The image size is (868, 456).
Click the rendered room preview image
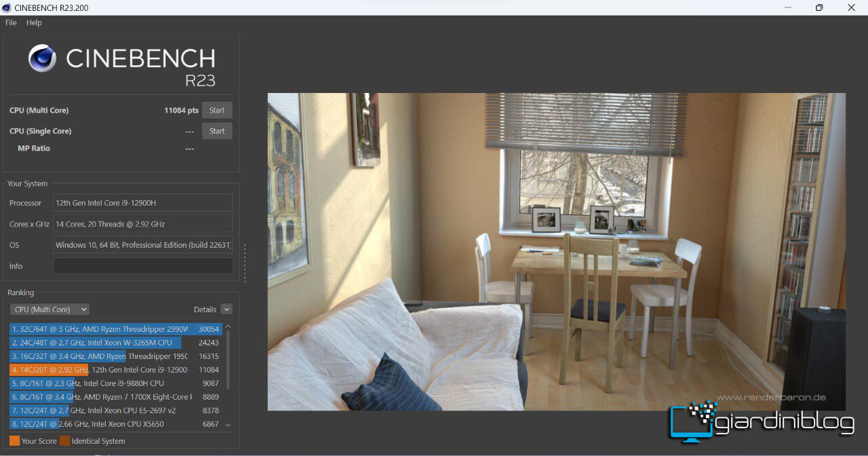click(556, 252)
